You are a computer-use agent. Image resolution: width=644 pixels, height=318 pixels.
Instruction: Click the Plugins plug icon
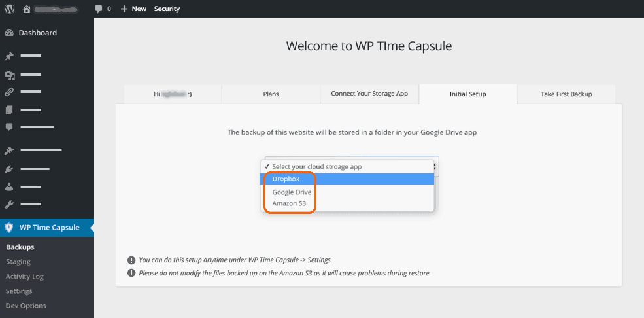click(x=9, y=169)
